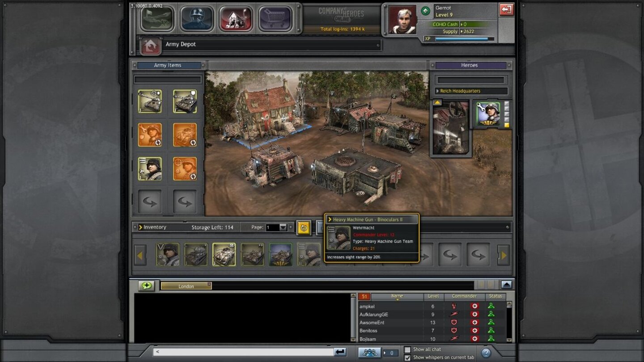
Task: Toggle Show whispers on current tab checkbox
Action: 407,358
